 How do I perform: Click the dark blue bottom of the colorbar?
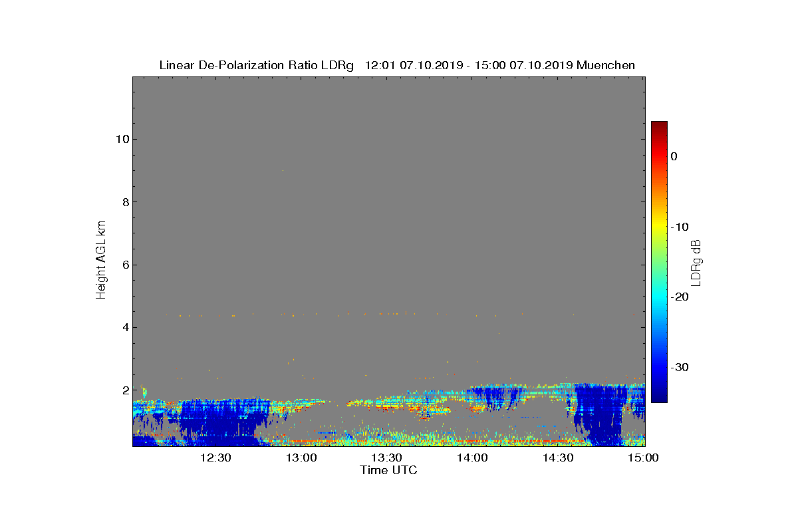(659, 396)
